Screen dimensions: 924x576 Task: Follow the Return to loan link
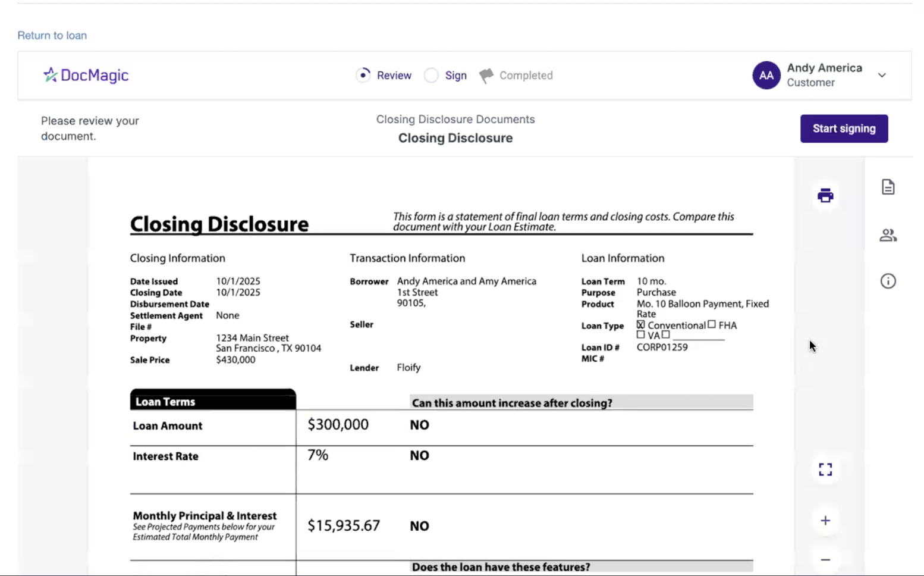(x=52, y=36)
